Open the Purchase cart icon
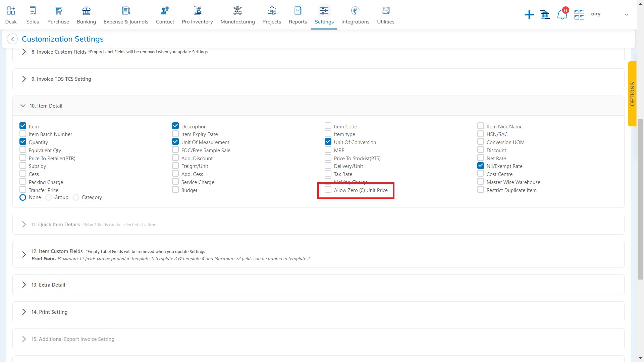The height and width of the screenshot is (362, 644). [58, 11]
